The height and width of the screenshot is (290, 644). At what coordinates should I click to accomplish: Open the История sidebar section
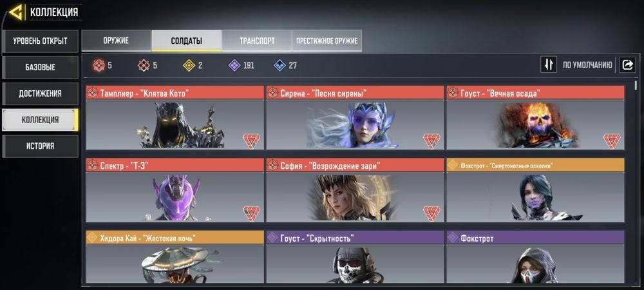[40, 146]
